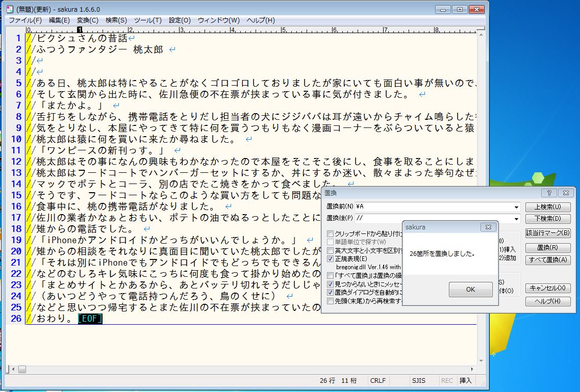
Task: Click the question mark help icon in 置換 dialog
Action: [549, 193]
